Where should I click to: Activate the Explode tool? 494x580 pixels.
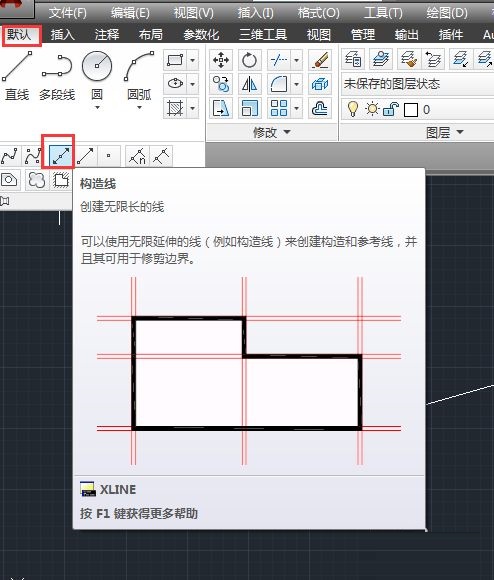320,84
